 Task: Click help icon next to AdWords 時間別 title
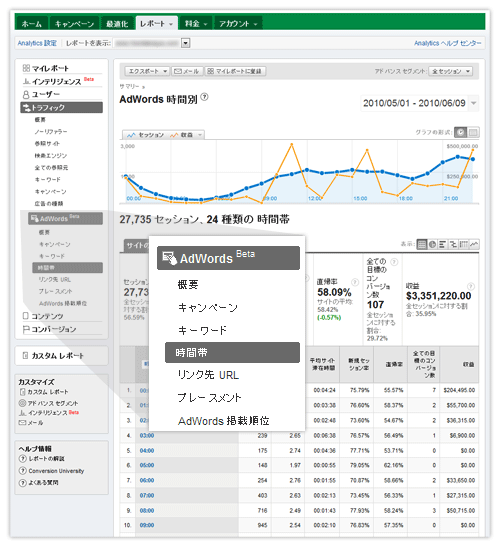tap(205, 97)
